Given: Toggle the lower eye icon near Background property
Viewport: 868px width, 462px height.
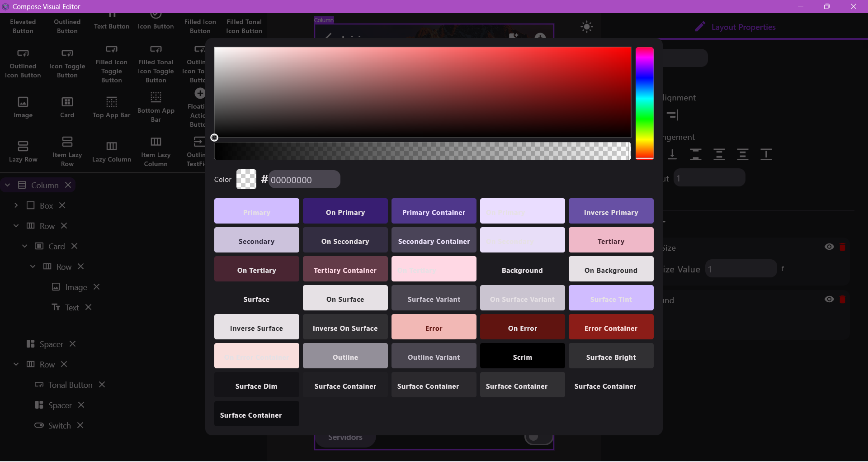Looking at the screenshot, I should click(x=830, y=299).
